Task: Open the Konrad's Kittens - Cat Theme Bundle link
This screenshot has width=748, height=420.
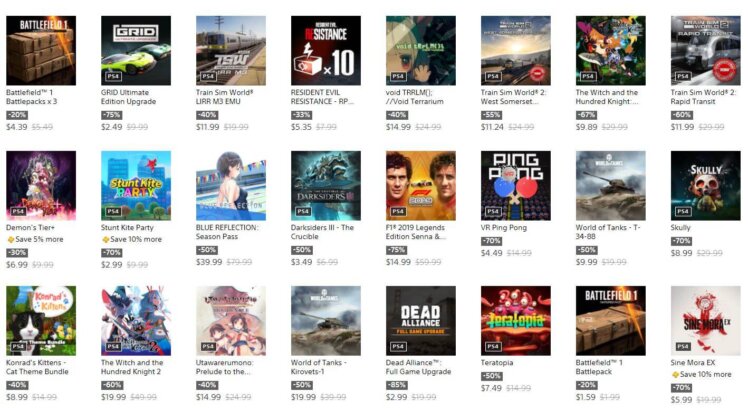Action: (x=37, y=367)
